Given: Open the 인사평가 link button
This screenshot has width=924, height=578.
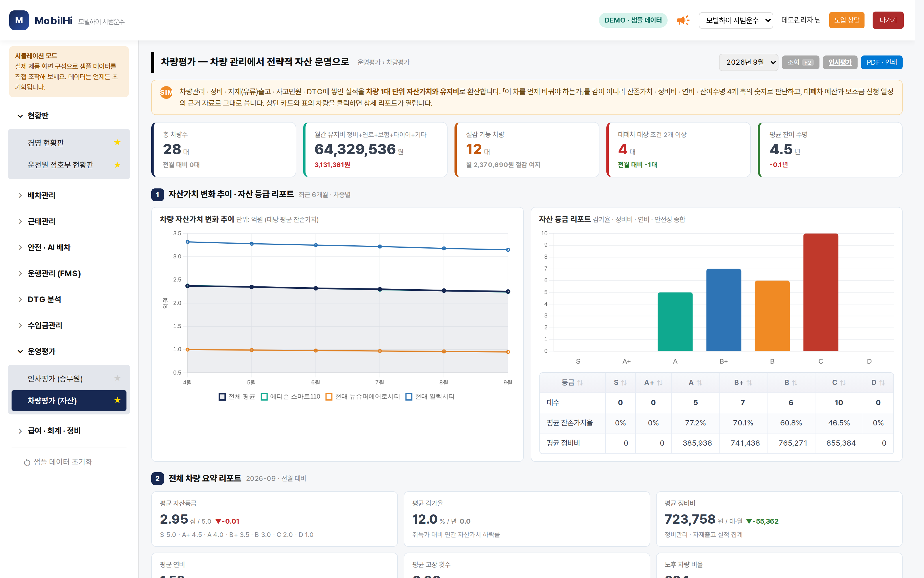Looking at the screenshot, I should coord(840,62).
